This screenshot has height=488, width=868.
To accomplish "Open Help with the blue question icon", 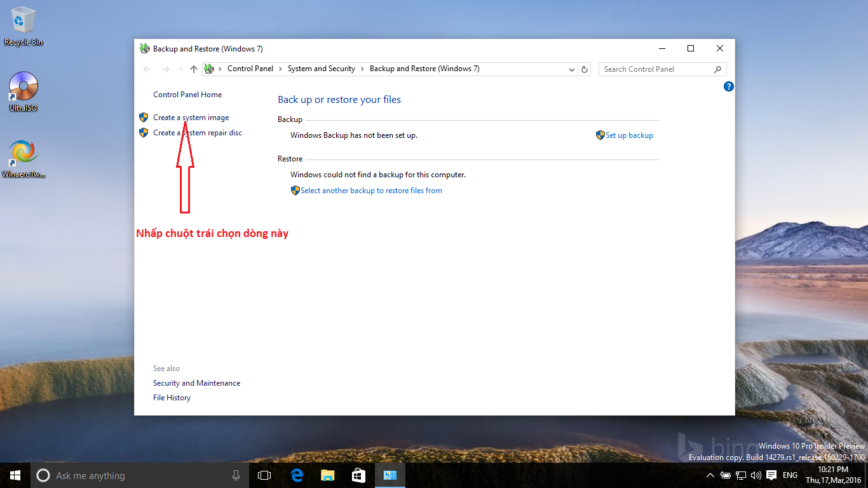I will [729, 86].
